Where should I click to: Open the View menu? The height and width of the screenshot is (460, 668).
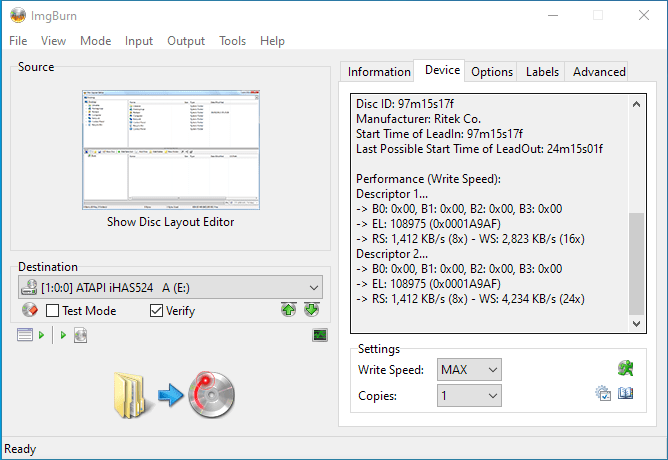click(x=53, y=41)
